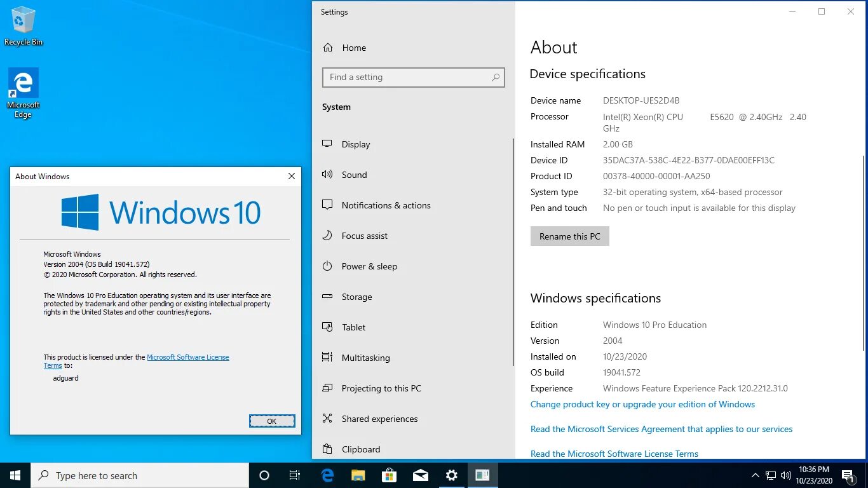Go to Home in Settings
The image size is (868, 488).
pyautogui.click(x=354, y=48)
